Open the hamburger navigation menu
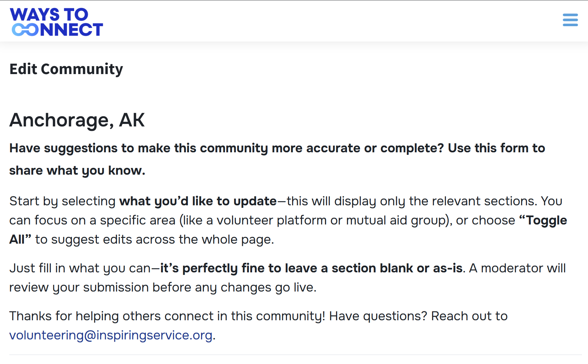 (570, 20)
